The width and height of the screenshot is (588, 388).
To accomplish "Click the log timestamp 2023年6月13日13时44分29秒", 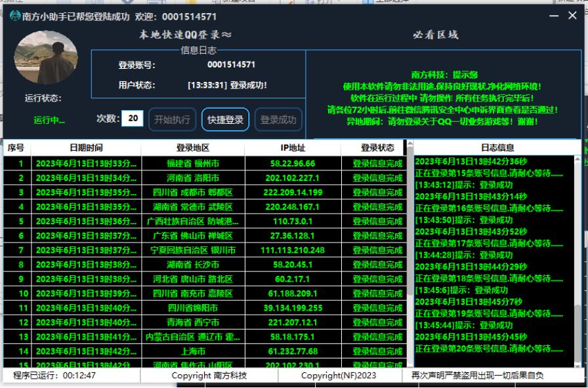I will (x=471, y=267).
